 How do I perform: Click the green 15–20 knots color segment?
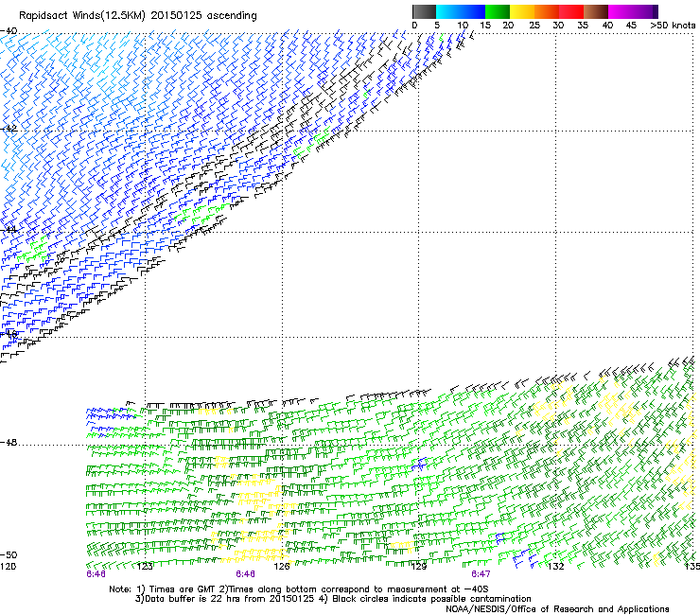click(498, 11)
